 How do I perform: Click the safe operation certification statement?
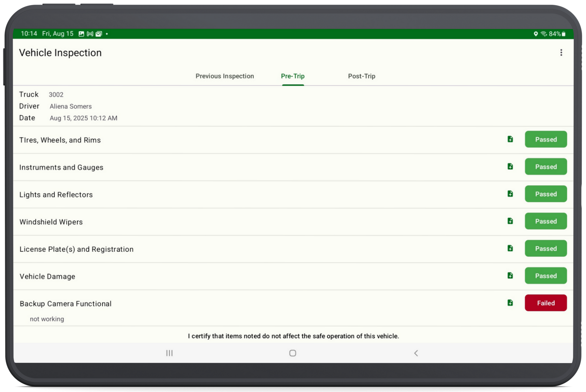[x=293, y=336]
